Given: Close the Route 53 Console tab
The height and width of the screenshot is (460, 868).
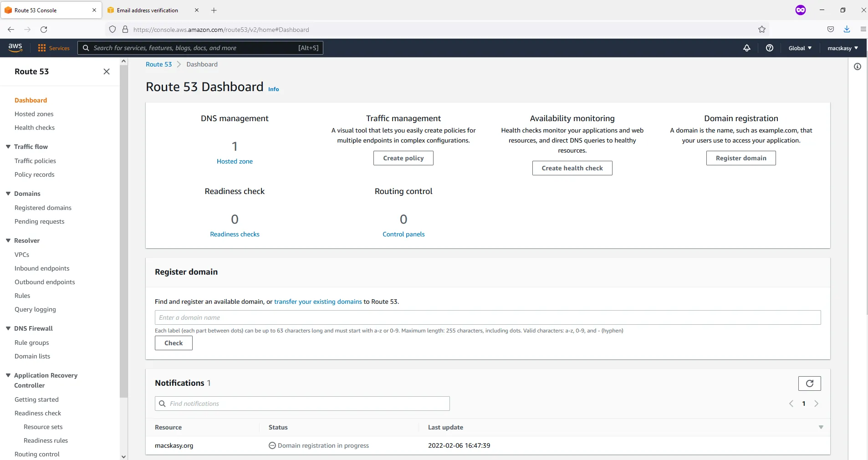Looking at the screenshot, I should coord(94,10).
